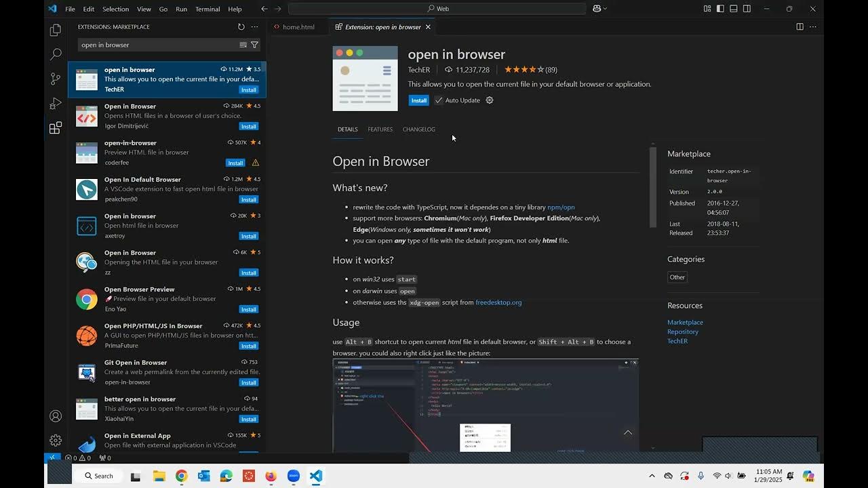Screen dimensions: 868x488
Task: Open the Explorer view in activity bar
Action: pos(56,30)
